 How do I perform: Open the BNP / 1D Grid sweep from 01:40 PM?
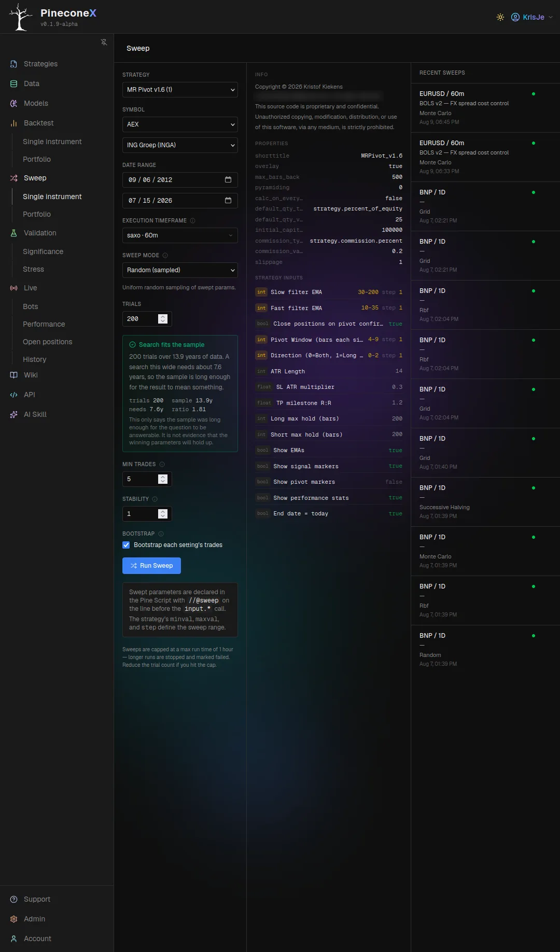[x=485, y=453]
